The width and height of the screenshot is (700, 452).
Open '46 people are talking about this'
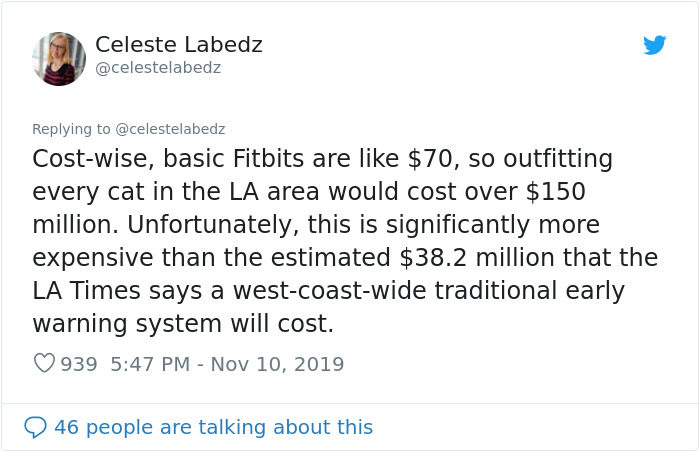213,427
